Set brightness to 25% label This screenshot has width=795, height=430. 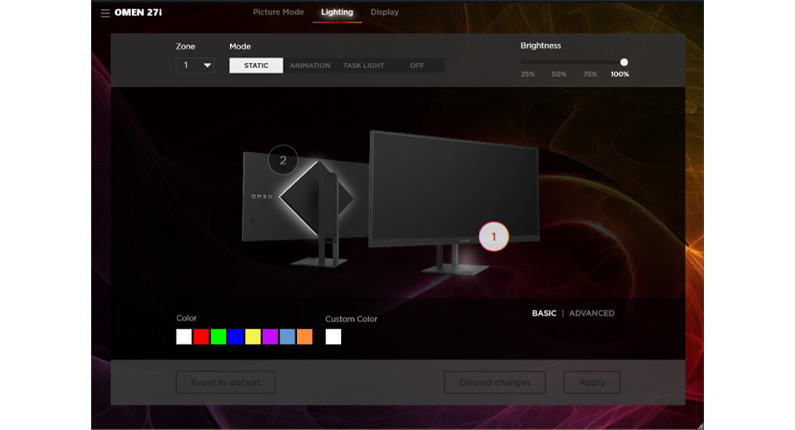click(x=528, y=74)
